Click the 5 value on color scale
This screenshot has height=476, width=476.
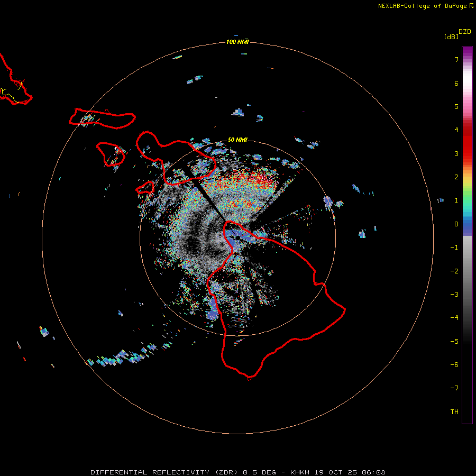coord(456,106)
